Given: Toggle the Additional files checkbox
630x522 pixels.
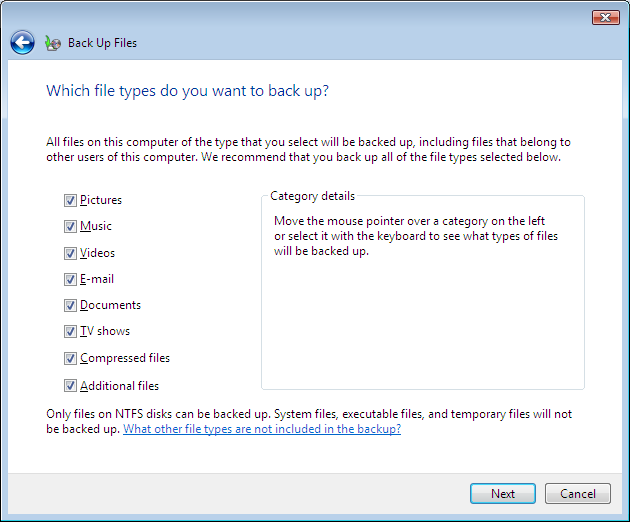Looking at the screenshot, I should tap(70, 385).
